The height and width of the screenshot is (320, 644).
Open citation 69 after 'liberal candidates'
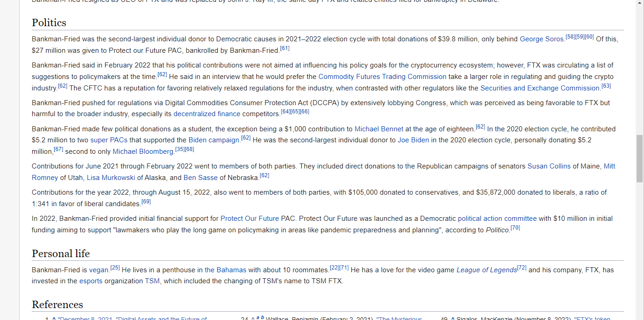pos(147,202)
